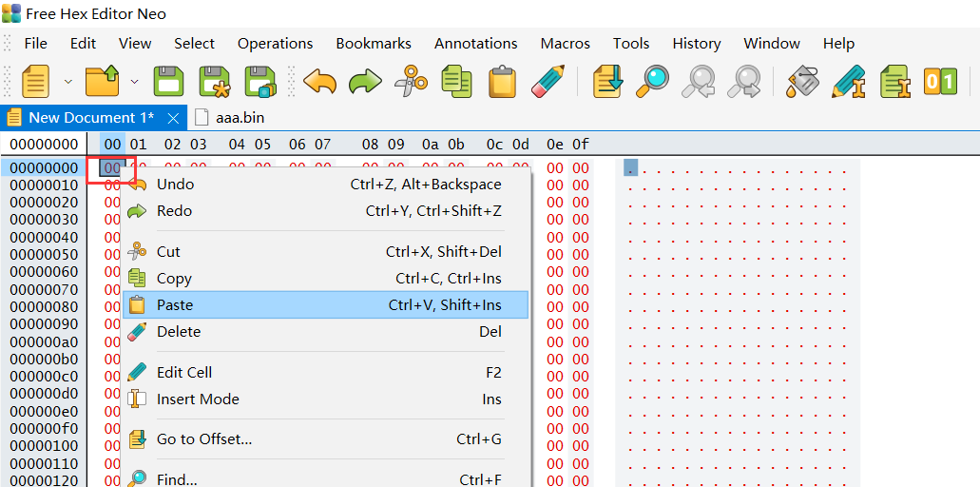Click the Insert Mode document toolbar icon

pyautogui.click(x=894, y=81)
